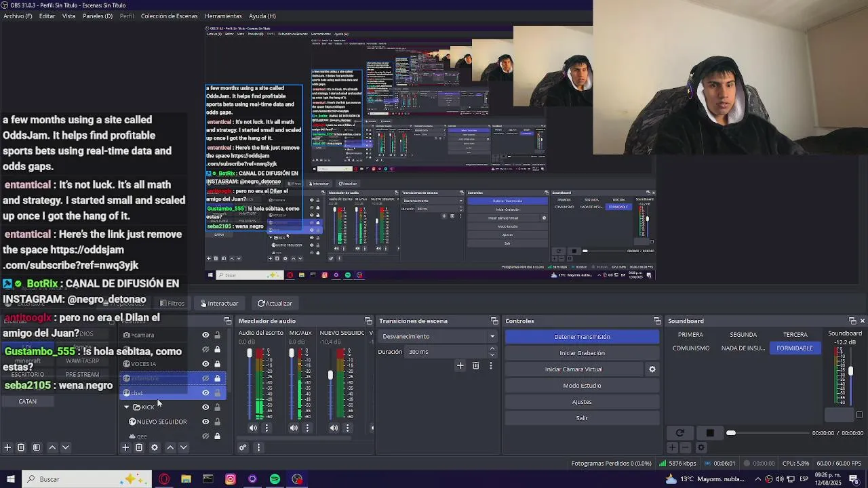The image size is (868, 488).
Task: Move scene up in Escenas toolbar
Action: tap(52, 447)
